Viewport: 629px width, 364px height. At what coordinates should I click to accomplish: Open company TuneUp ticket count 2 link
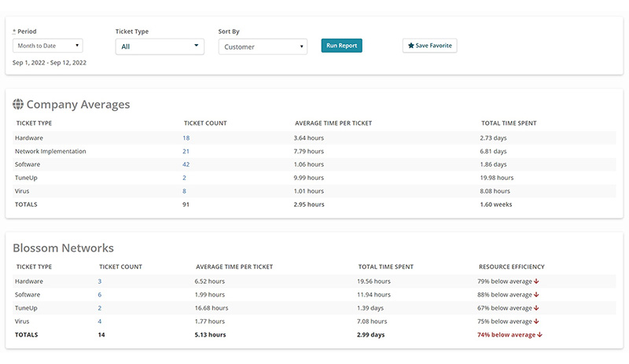[184, 178]
